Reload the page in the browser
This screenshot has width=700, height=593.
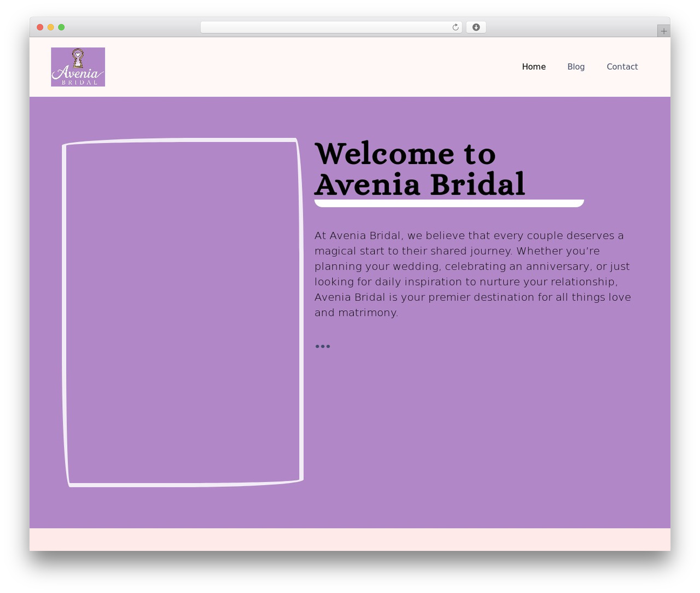point(456,27)
